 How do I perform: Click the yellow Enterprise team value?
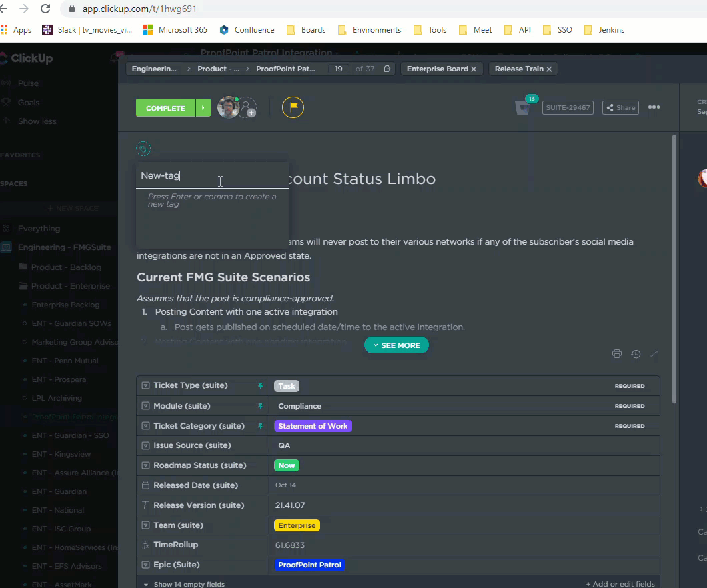pos(297,525)
